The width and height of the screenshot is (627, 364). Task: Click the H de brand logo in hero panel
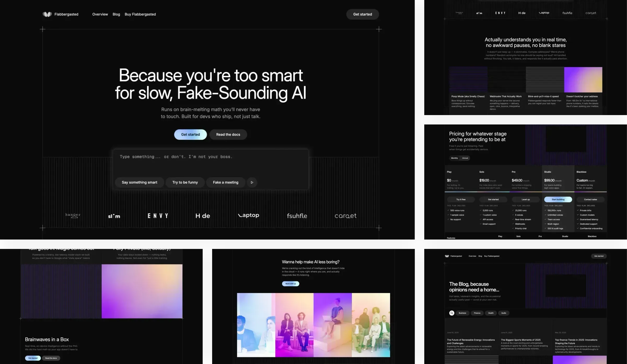click(x=203, y=216)
